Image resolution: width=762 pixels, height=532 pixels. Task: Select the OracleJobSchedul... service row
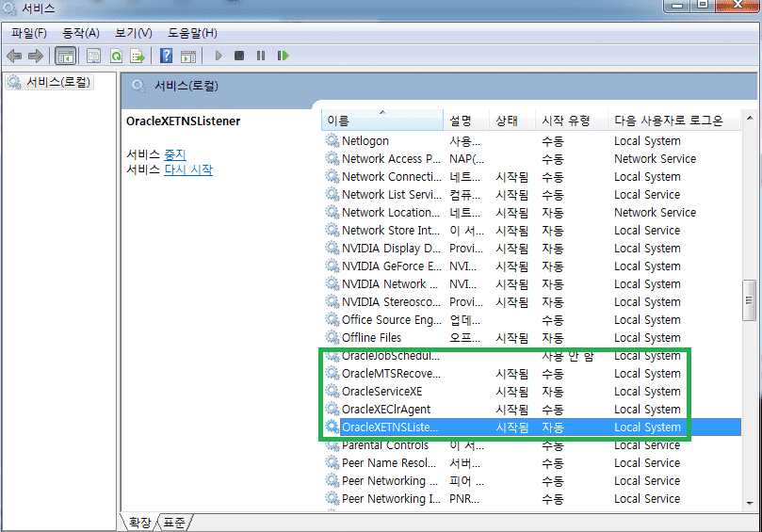(530, 356)
